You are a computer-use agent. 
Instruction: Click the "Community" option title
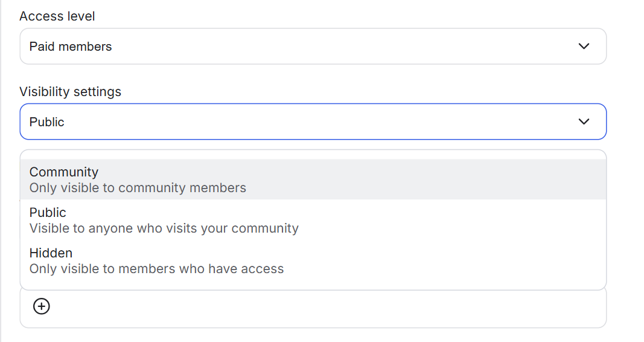(x=63, y=172)
